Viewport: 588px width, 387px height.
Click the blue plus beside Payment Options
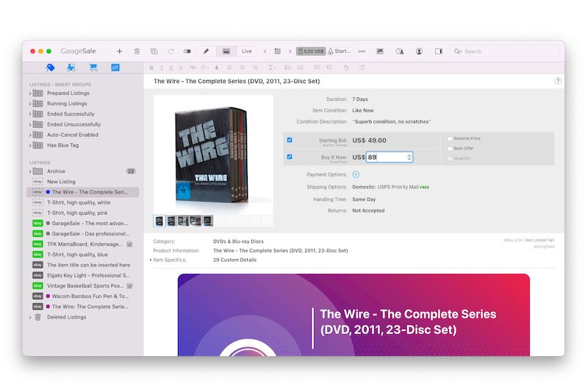[x=356, y=174]
